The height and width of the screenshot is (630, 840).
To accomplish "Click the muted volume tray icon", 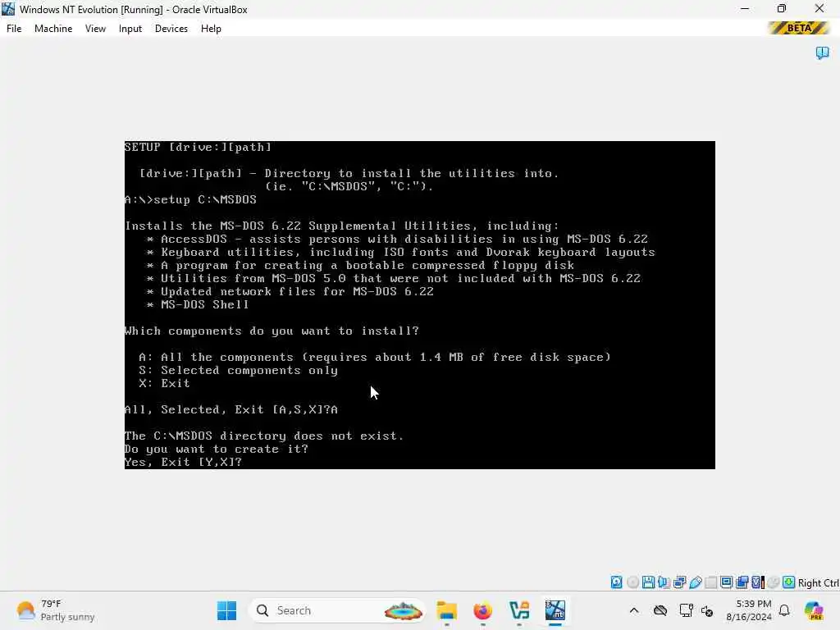I will pos(707,610).
